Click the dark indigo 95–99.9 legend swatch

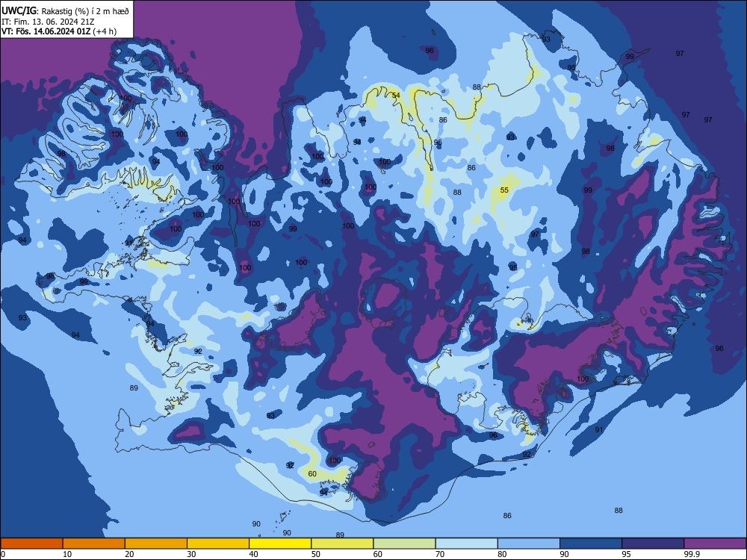click(x=653, y=544)
